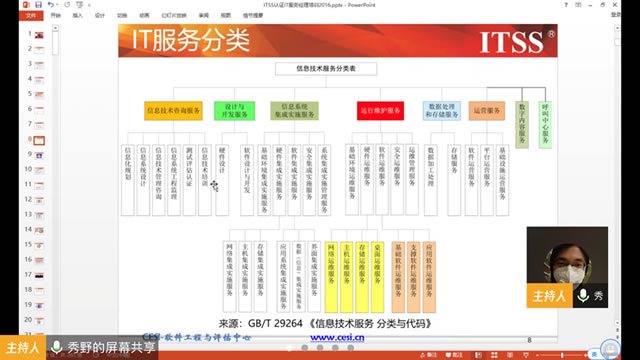This screenshot has width=640, height=360.
Task: Click the peach 应用软件运维服务 box
Action: [429, 277]
